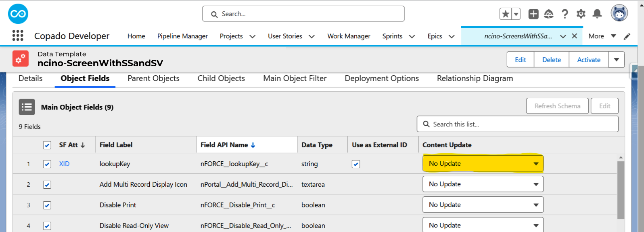Switch to the Deployment Options tab
Screen dimensions: 644x232
pos(382,78)
